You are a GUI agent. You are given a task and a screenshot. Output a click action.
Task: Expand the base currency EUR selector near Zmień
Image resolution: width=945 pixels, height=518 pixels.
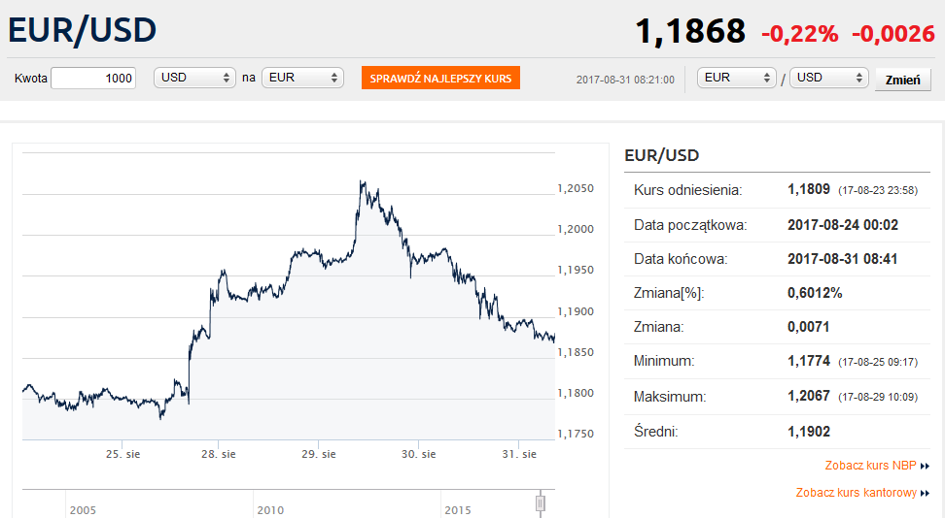click(x=738, y=78)
